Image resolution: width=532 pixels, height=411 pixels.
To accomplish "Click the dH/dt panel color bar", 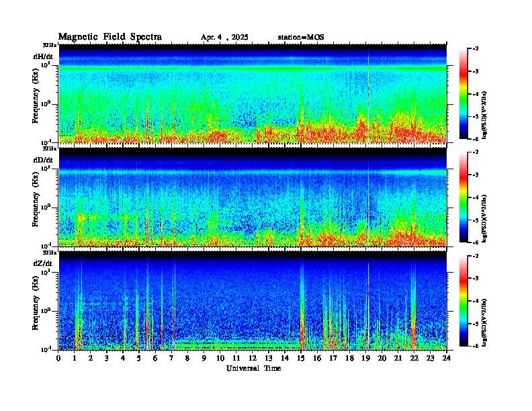I will coord(463,93).
